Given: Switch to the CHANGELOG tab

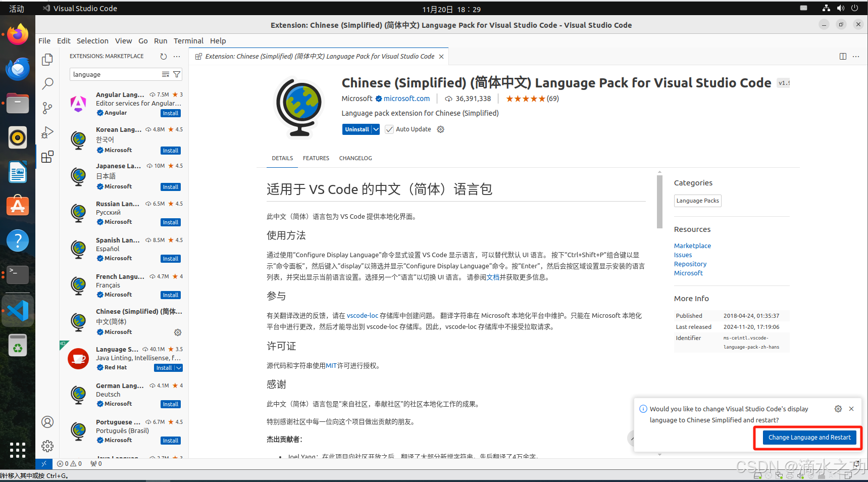Looking at the screenshot, I should click(x=355, y=158).
